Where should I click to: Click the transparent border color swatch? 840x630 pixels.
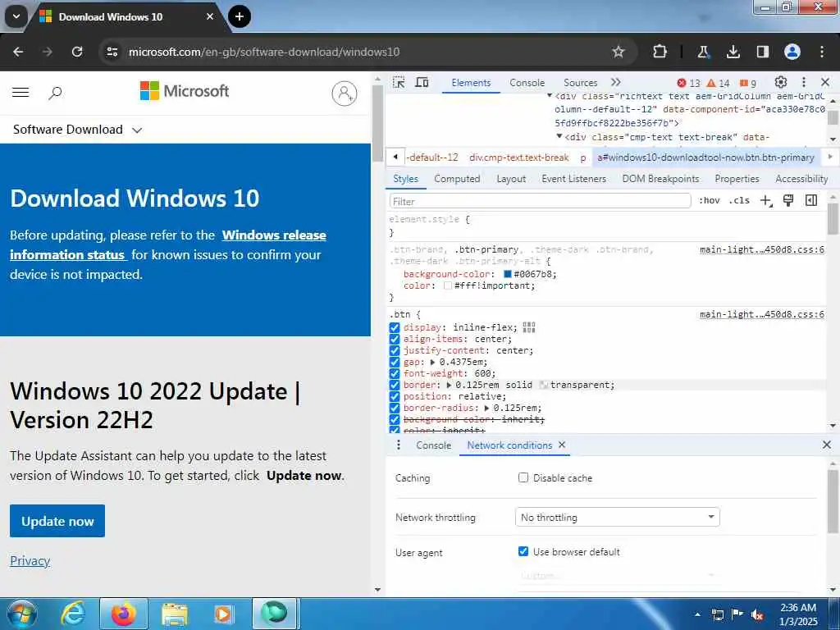click(544, 386)
